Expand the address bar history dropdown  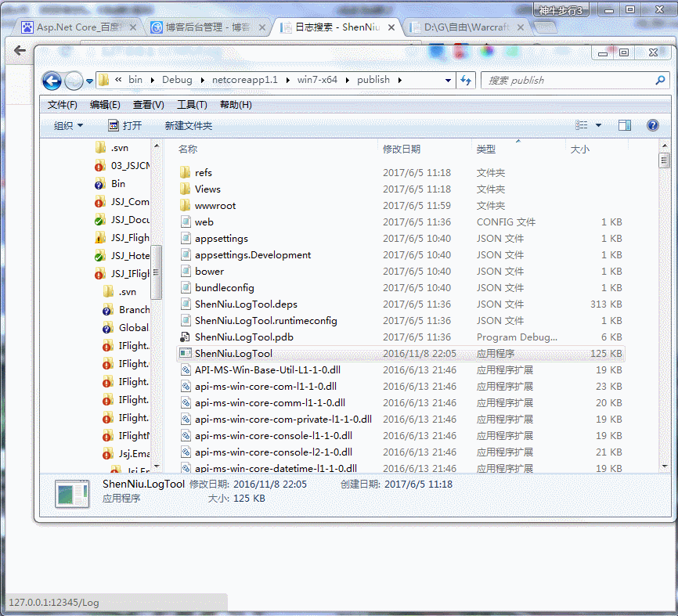[448, 81]
